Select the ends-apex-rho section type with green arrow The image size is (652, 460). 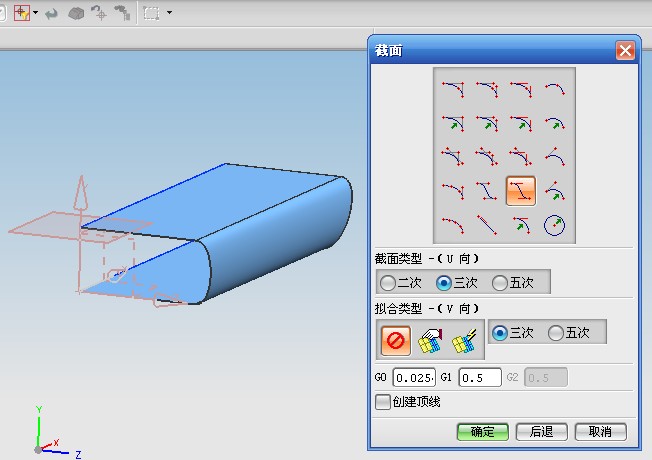point(453,124)
